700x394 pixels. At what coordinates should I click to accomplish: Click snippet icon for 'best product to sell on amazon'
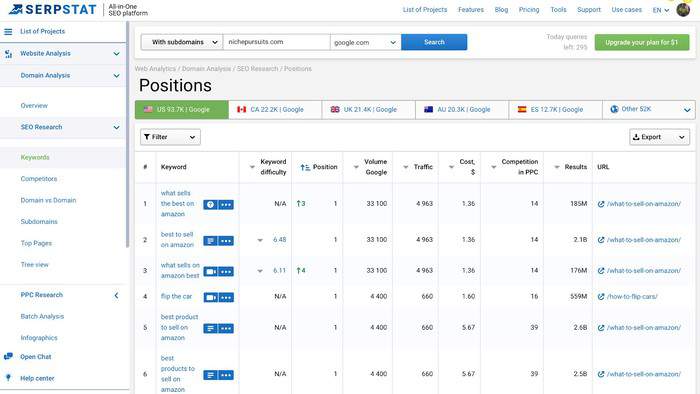(211, 328)
